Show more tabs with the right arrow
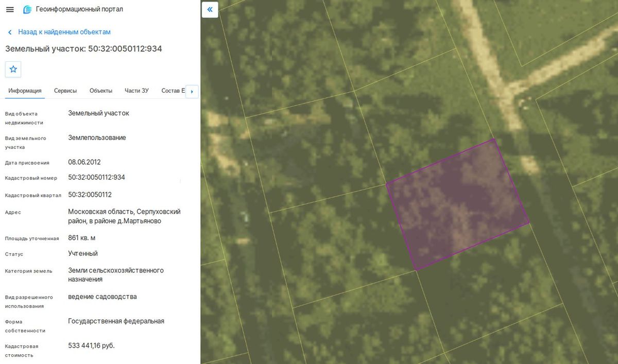Viewport: 618px width, 364px height. tap(192, 91)
